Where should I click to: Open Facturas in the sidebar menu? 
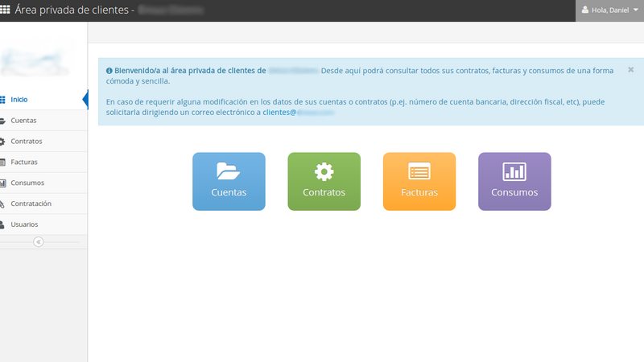tap(43, 162)
